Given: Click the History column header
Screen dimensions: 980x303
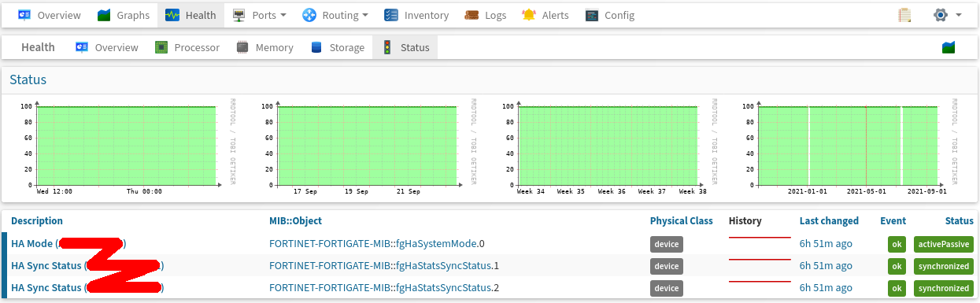Looking at the screenshot, I should [745, 221].
